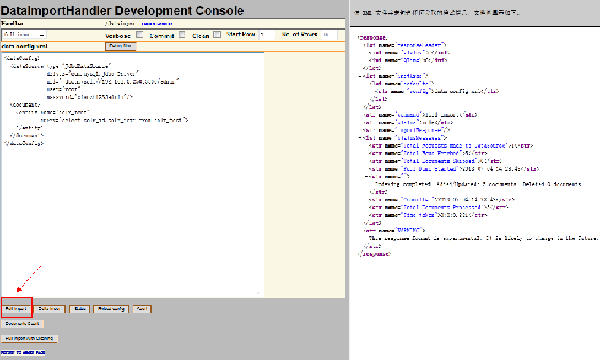Click the Status button
Viewport: 600px width, 360px height.
pyautogui.click(x=80, y=309)
